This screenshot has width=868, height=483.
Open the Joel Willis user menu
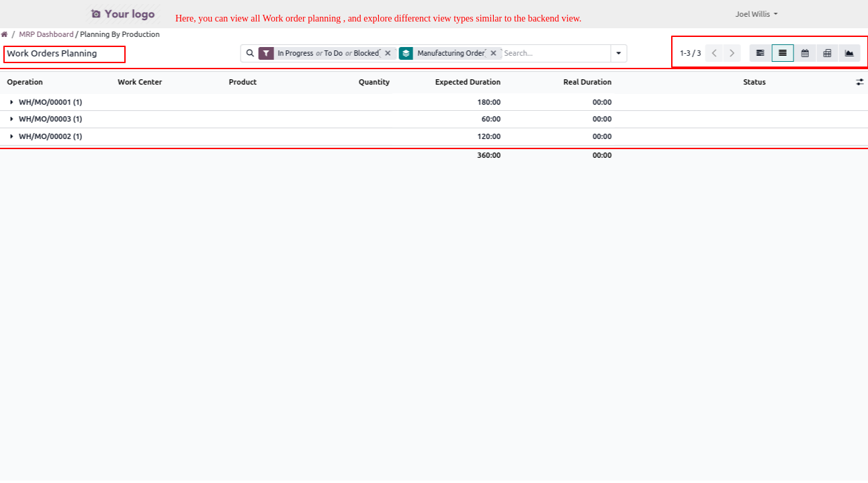756,14
